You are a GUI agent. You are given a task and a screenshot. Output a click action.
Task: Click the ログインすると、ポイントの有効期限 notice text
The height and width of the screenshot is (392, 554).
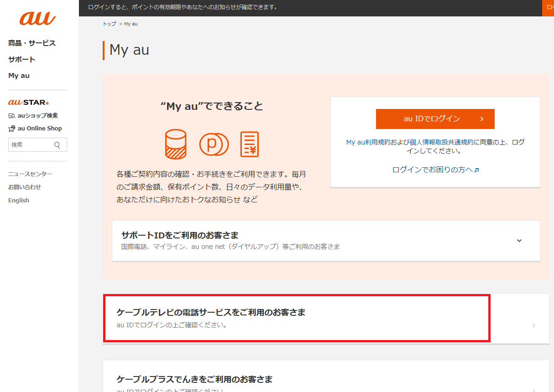pos(183,7)
